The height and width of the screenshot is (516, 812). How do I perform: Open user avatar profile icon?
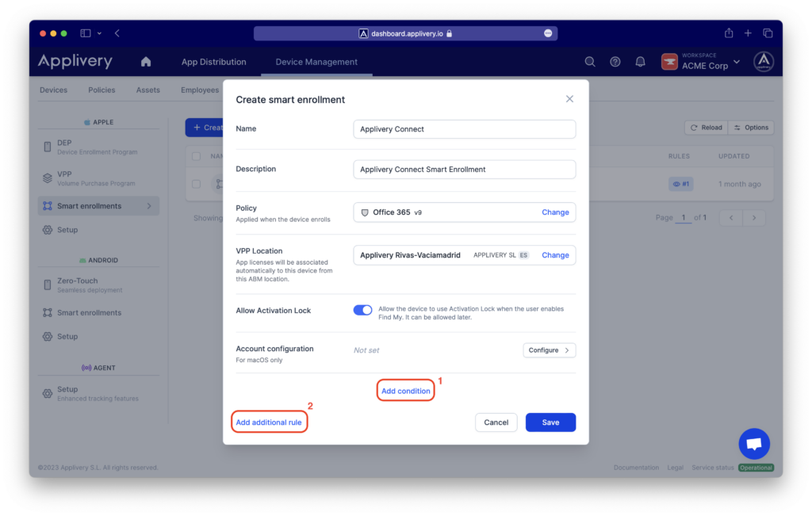click(x=764, y=62)
